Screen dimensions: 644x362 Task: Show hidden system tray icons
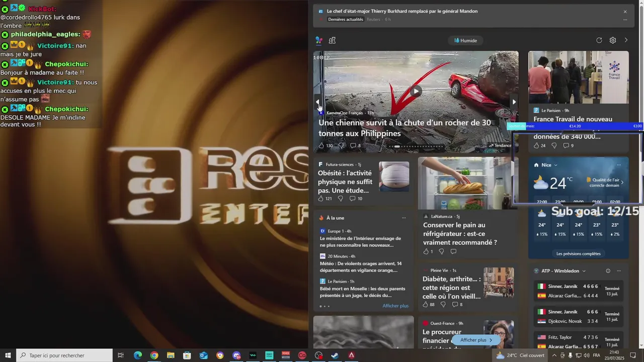[x=554, y=355]
